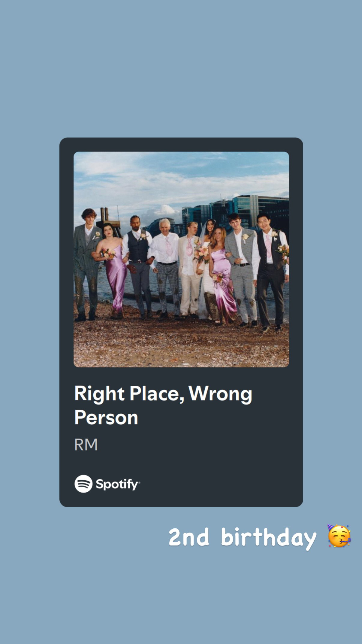
Task: Click the white-haired man in the cover center
Action: [x=165, y=267]
